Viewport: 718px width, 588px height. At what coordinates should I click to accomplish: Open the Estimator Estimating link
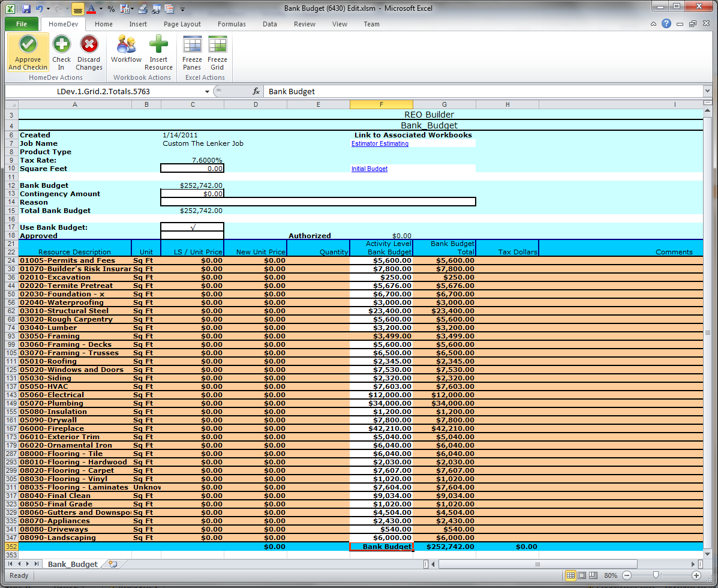tap(380, 144)
